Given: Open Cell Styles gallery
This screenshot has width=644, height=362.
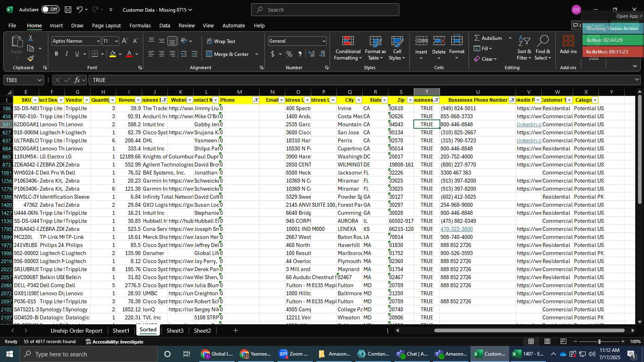Looking at the screenshot, I should tap(397, 48).
